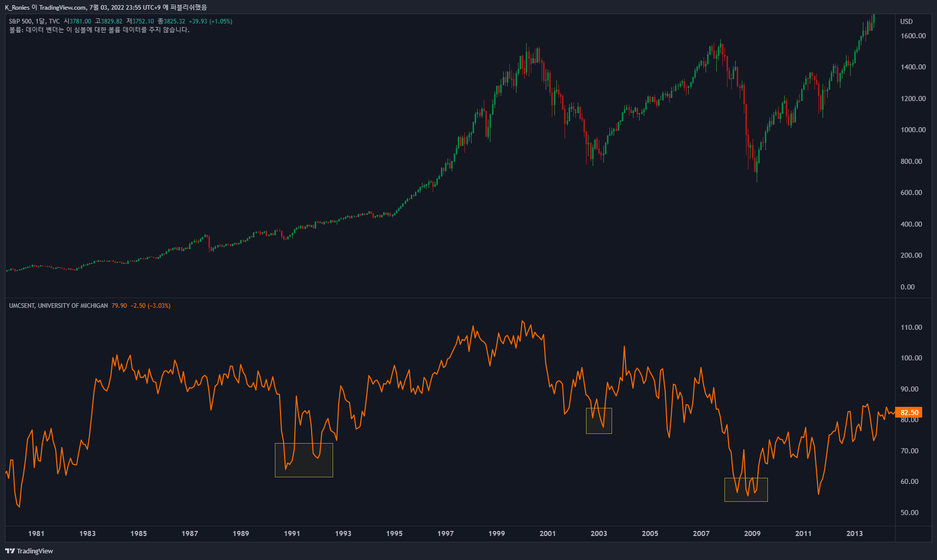Viewport: 937px width, 560px height.
Task: Click the volume data notice line starting 볼륨
Action: click(99, 30)
